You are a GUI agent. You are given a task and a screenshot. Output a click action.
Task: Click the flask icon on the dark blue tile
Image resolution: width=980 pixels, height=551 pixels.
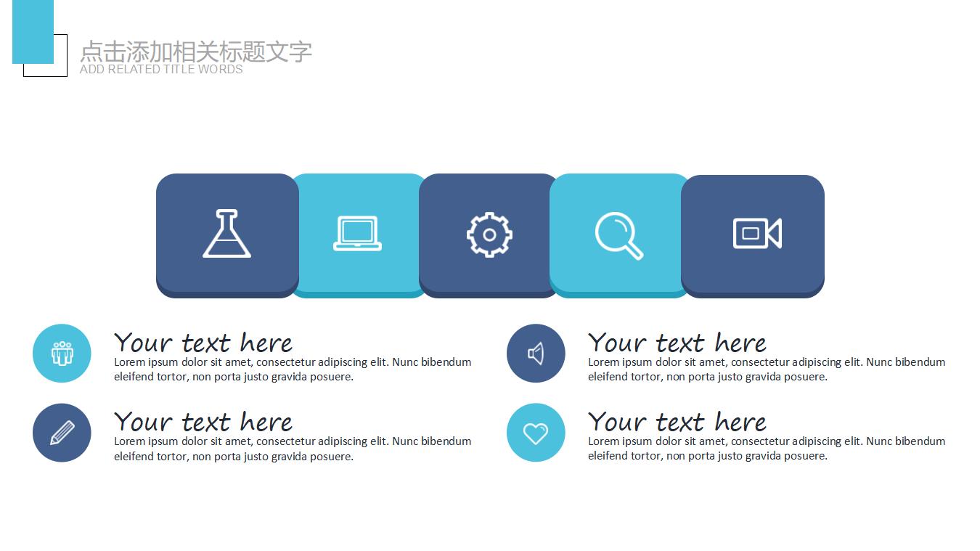pyautogui.click(x=226, y=234)
